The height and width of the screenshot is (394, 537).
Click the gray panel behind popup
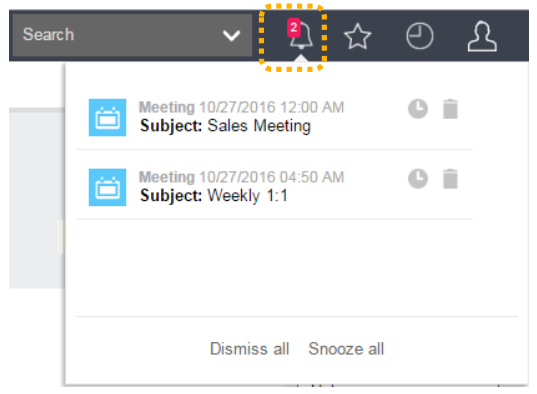pyautogui.click(x=36, y=199)
